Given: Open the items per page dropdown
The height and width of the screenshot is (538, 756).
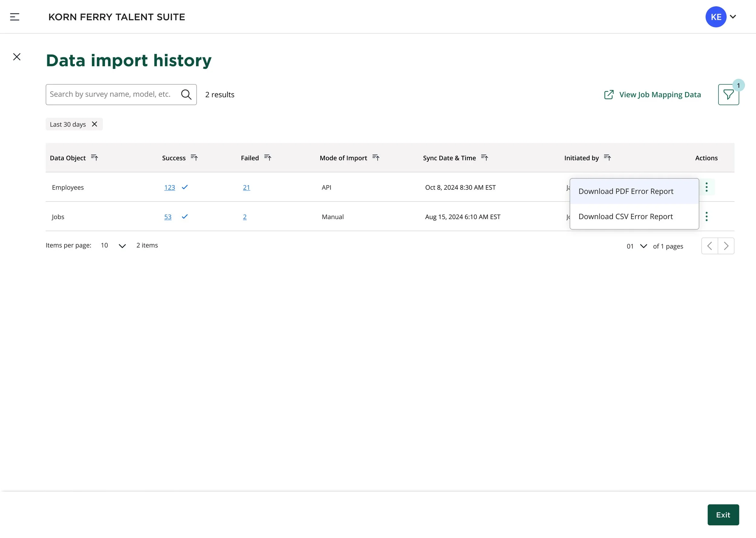Looking at the screenshot, I should (122, 246).
